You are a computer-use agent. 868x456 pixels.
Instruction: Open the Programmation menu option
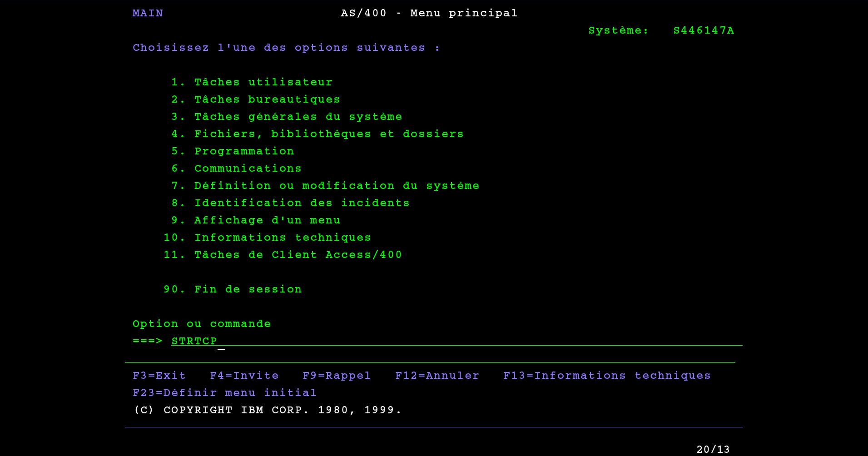244,151
